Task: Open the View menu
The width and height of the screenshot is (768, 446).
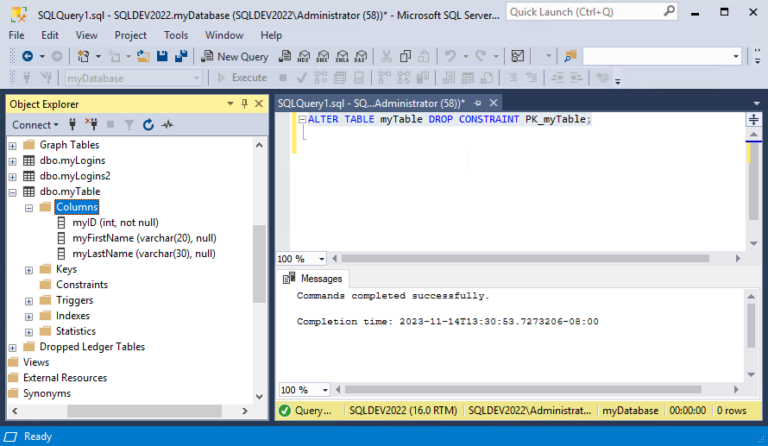Action: (86, 35)
